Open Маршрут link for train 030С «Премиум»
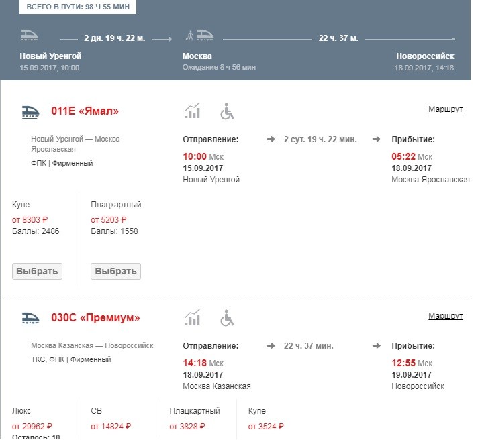The image size is (478, 448). pyautogui.click(x=445, y=316)
